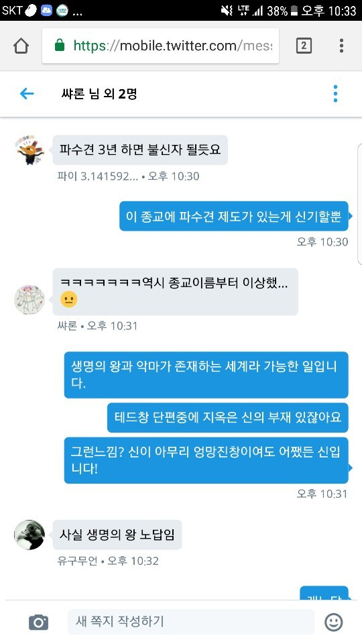The image size is (362, 644).
Task: Tap the green padlock security icon
Action: (60, 45)
